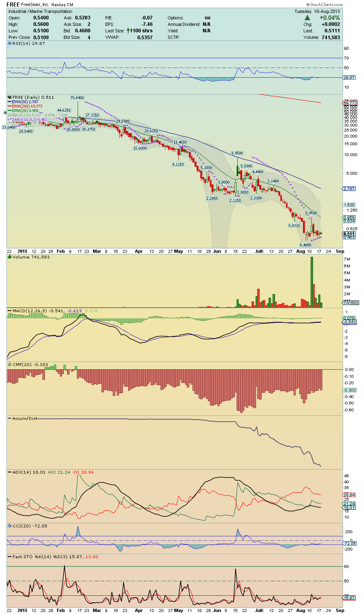The image size is (364, 614).
Task: Click the ADX(14) 18.01 panel title
Action: click(x=29, y=472)
